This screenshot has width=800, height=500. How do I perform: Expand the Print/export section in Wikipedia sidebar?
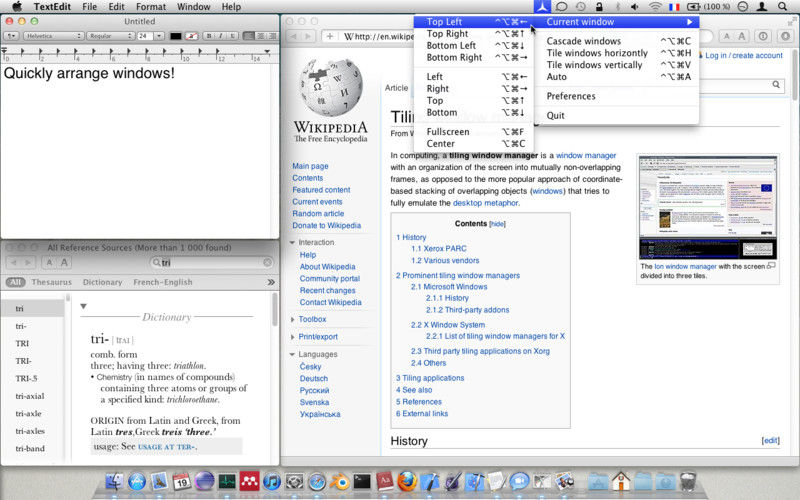pyautogui.click(x=292, y=337)
